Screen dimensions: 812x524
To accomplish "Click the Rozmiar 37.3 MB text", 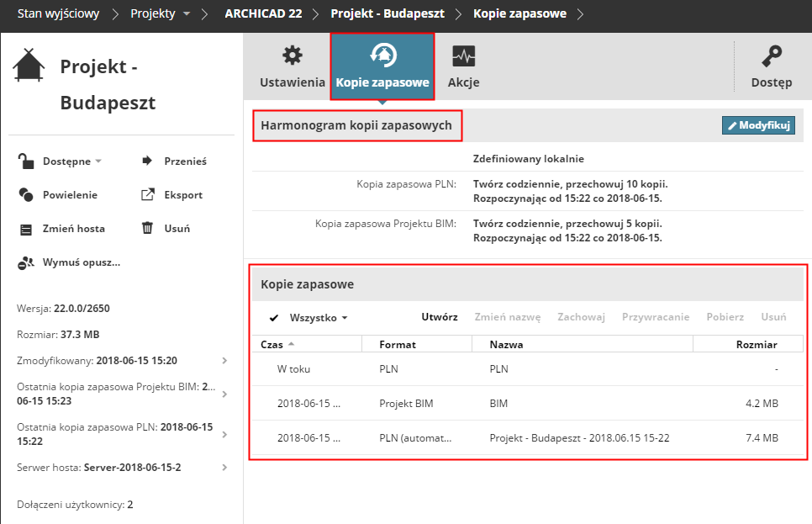I will 58,334.
